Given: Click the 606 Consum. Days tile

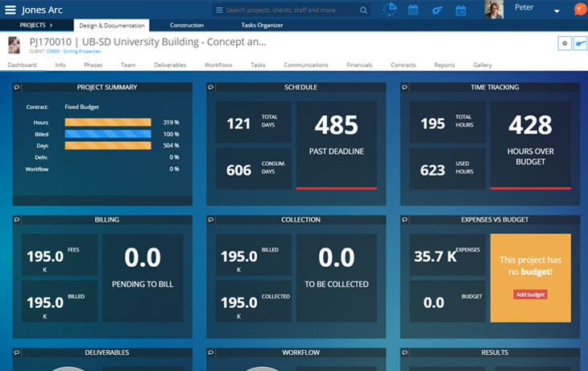Looking at the screenshot, I should 254,169.
